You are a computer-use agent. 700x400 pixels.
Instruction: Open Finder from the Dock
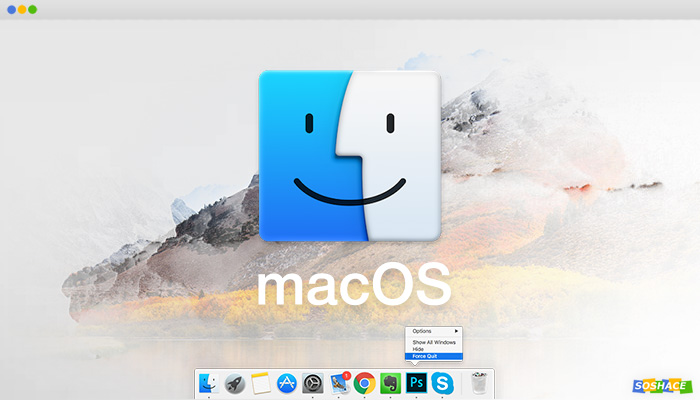[x=208, y=383]
